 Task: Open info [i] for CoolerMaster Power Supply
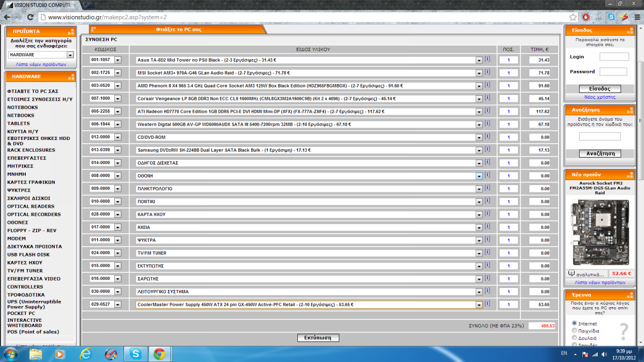point(487,304)
